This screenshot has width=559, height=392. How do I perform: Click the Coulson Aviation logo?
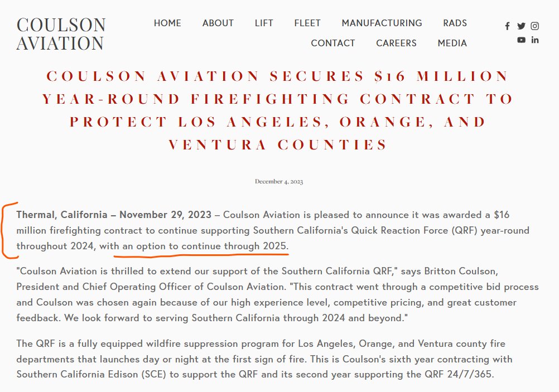[61, 34]
